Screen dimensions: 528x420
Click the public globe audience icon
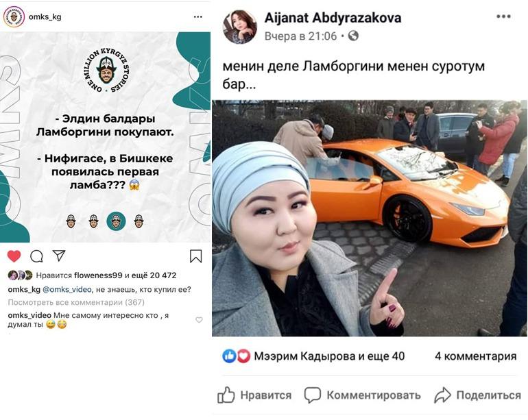click(353, 36)
